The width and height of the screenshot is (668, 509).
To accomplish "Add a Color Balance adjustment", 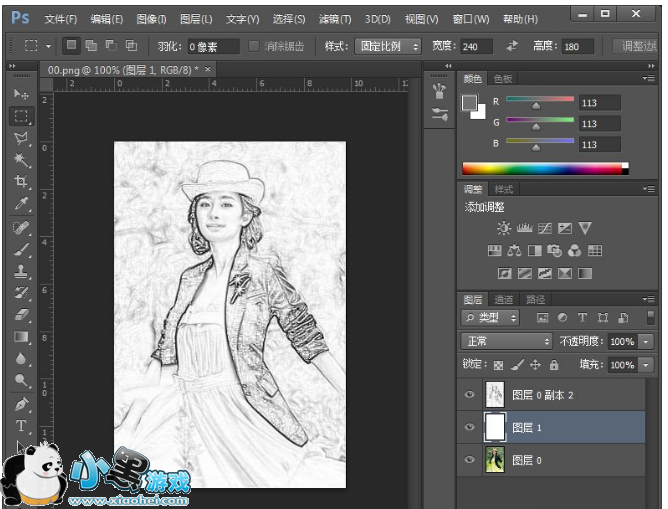I will (514, 251).
